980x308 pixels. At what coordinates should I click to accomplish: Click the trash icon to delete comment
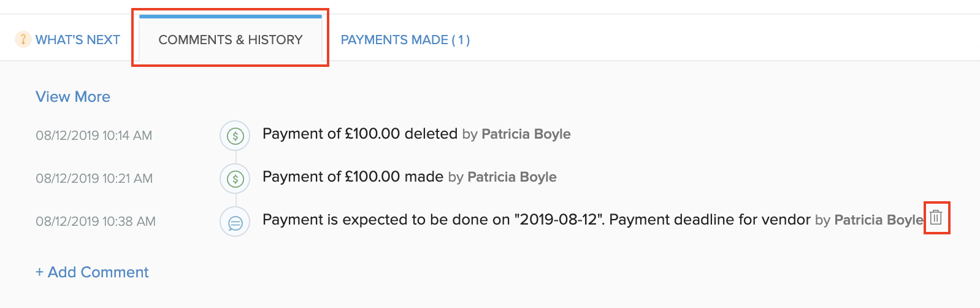[x=936, y=217]
